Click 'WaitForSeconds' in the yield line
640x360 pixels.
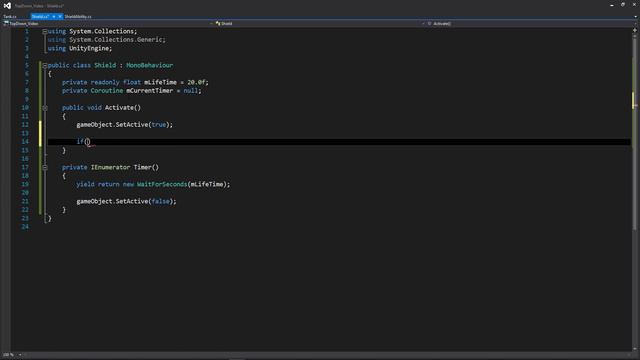(x=162, y=184)
